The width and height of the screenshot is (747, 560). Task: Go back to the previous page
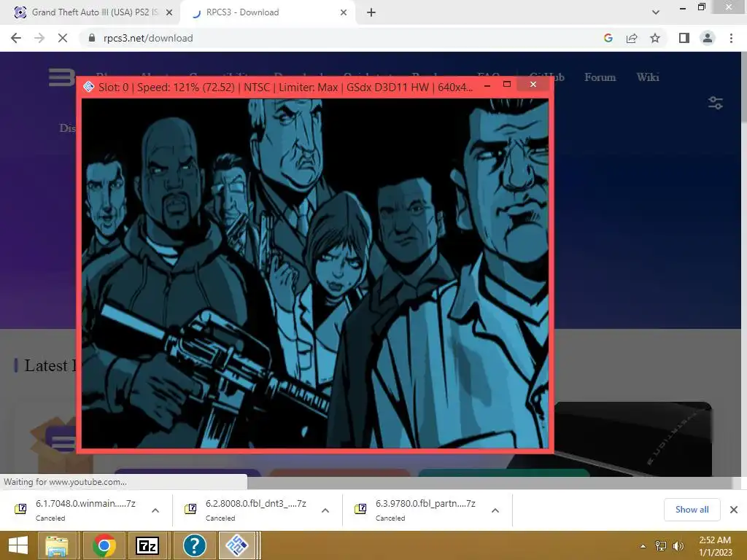16,38
